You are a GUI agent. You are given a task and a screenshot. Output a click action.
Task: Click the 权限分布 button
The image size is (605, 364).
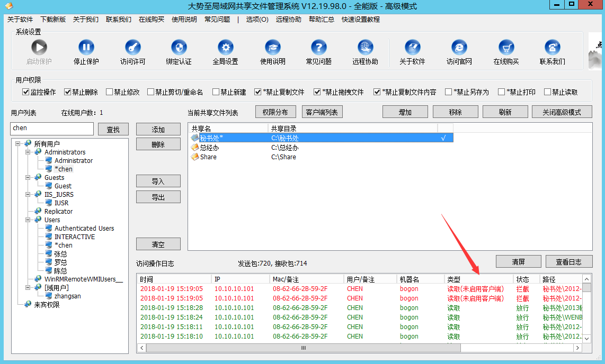coord(275,112)
